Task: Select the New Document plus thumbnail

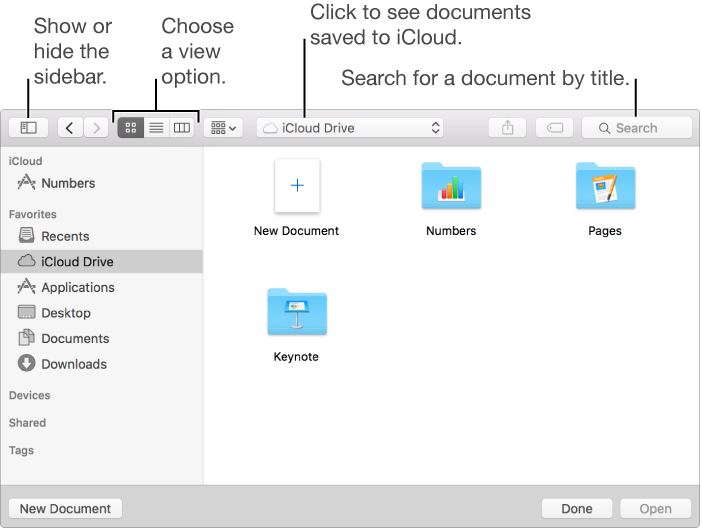Action: 297,185
